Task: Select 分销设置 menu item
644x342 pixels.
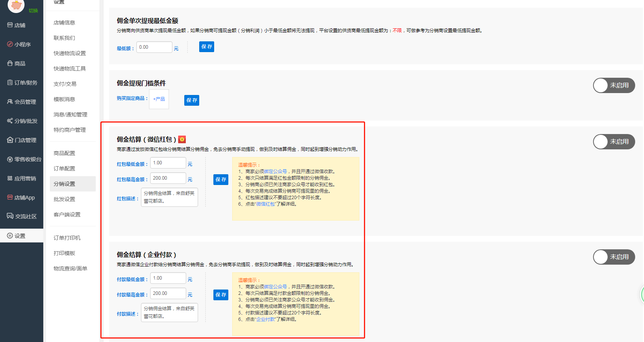Action: [x=73, y=184]
